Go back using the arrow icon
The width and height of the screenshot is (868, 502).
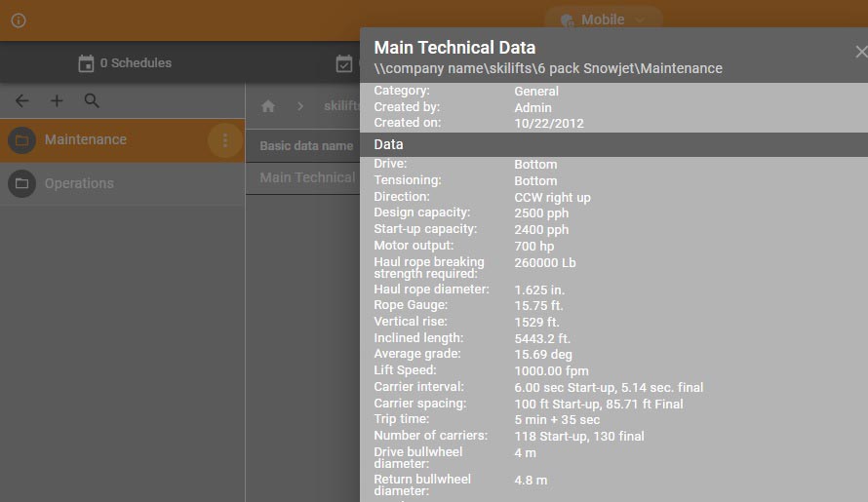tap(21, 100)
